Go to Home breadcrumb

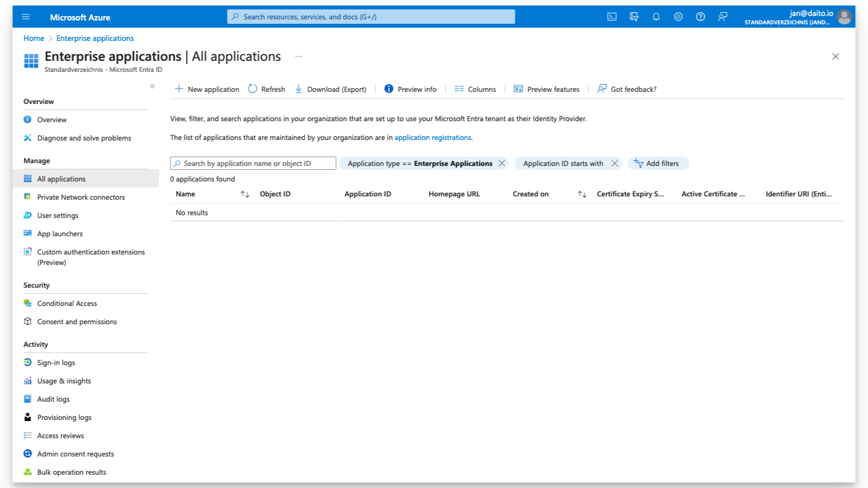click(34, 38)
